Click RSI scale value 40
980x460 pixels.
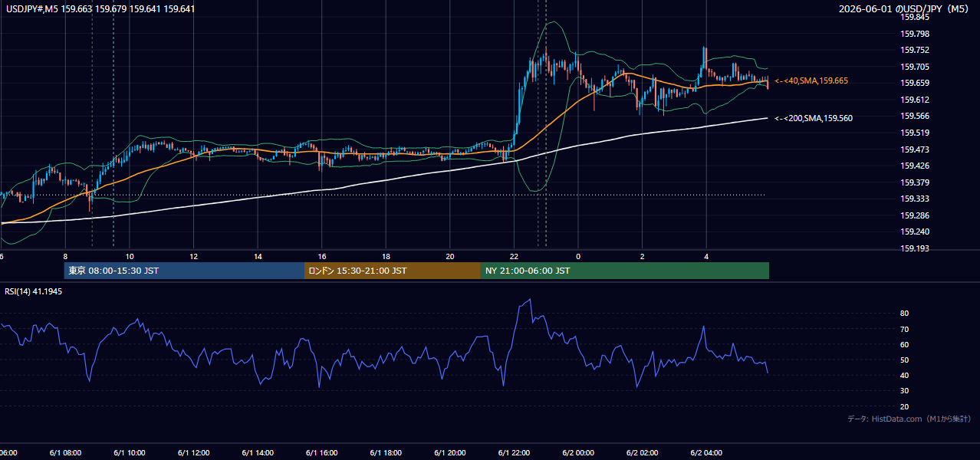[905, 375]
